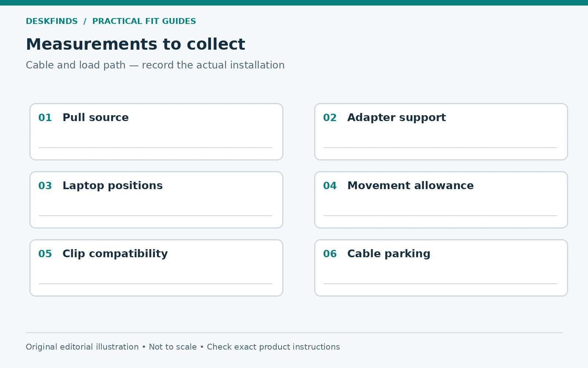588x368 pixels.
Task: Click the number 05 beside Clip compatibility
Action: (45, 254)
